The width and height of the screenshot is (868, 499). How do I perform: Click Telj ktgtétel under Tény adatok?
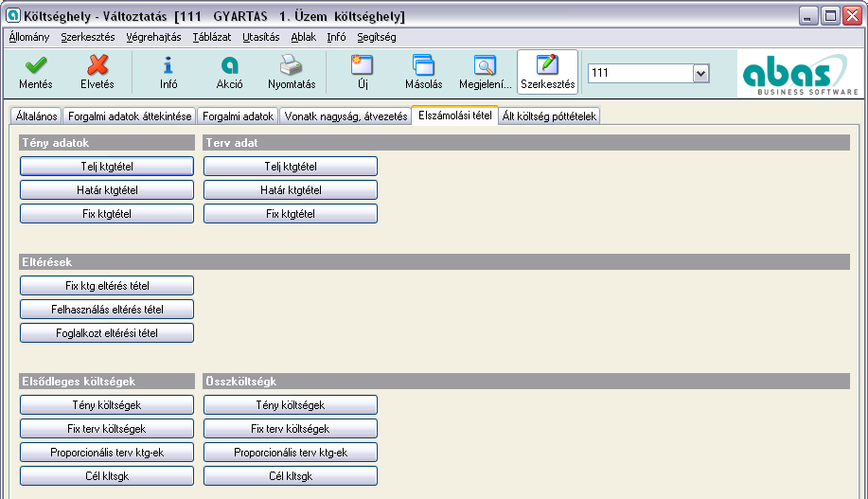(x=107, y=166)
